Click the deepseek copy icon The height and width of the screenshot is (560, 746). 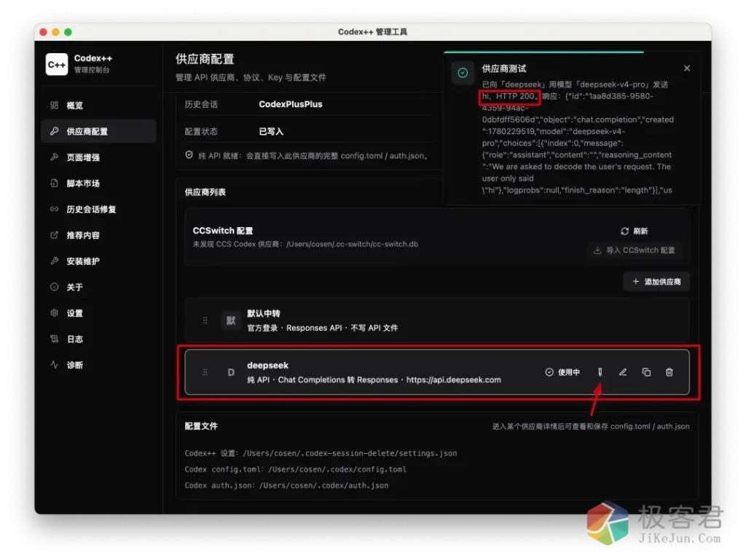pyautogui.click(x=646, y=372)
